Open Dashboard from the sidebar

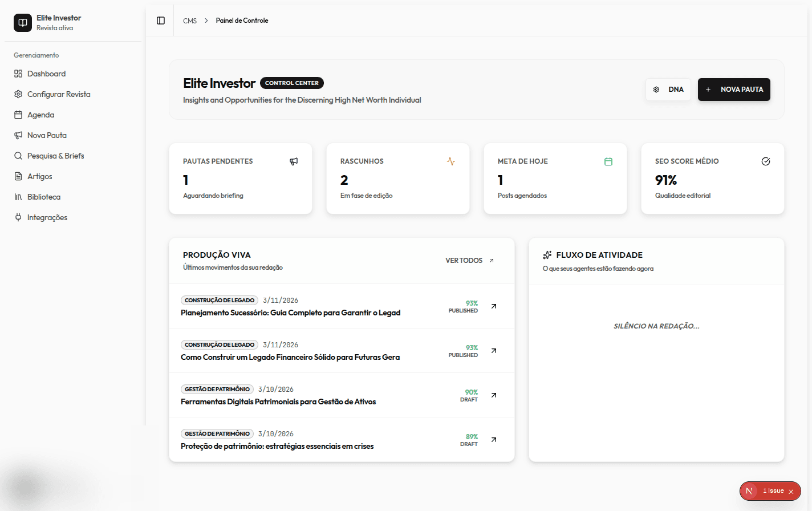pyautogui.click(x=46, y=74)
